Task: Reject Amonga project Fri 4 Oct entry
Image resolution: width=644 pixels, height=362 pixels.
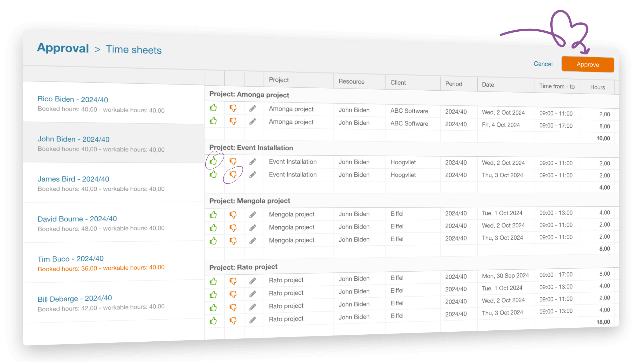Action: click(x=233, y=121)
